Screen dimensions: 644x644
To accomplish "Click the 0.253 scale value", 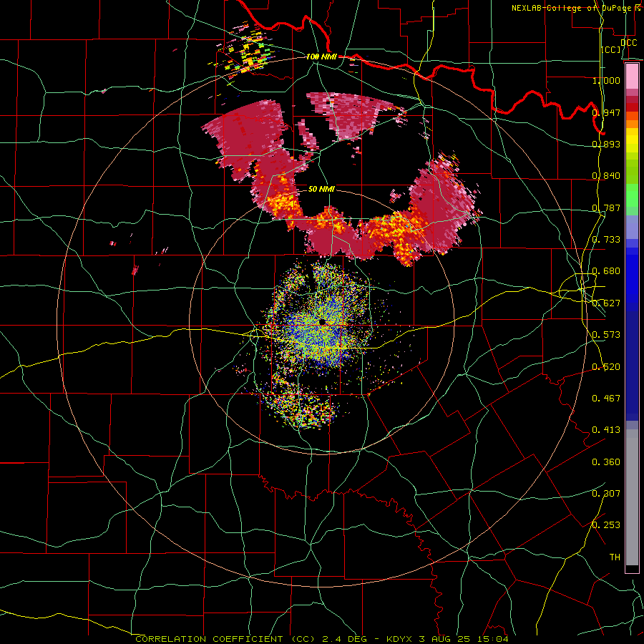I will (606, 525).
